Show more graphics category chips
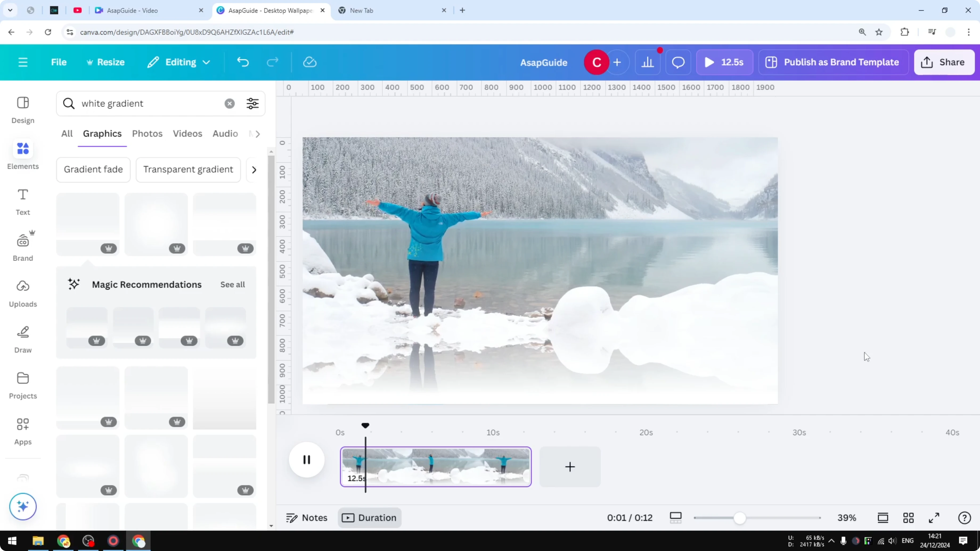Viewport: 980px width, 551px height. coord(254,170)
